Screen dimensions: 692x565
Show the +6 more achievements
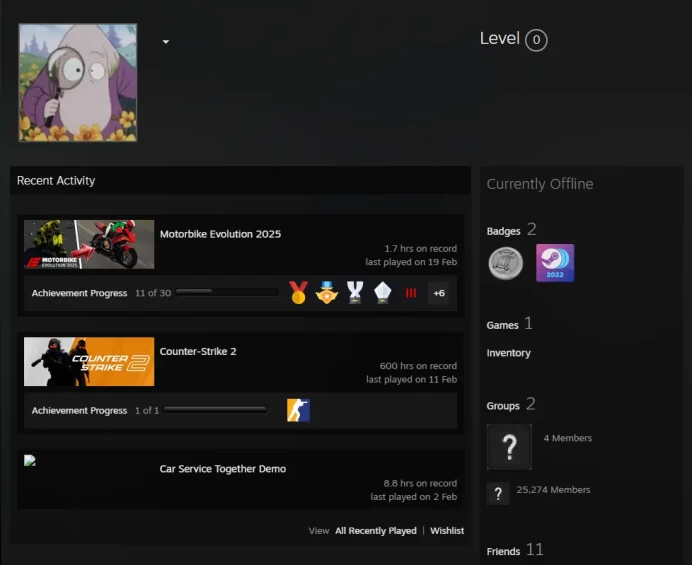[439, 293]
